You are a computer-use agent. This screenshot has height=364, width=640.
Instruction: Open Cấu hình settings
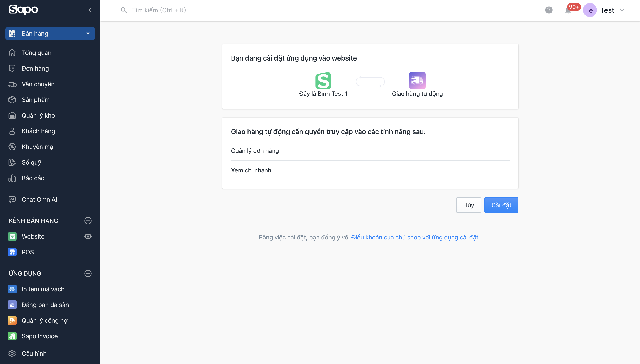pos(34,353)
